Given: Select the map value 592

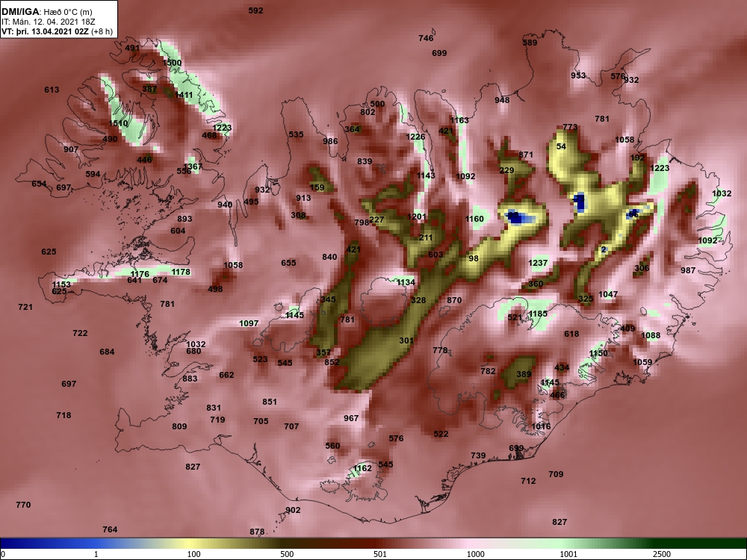Looking at the screenshot, I should click(x=255, y=10).
